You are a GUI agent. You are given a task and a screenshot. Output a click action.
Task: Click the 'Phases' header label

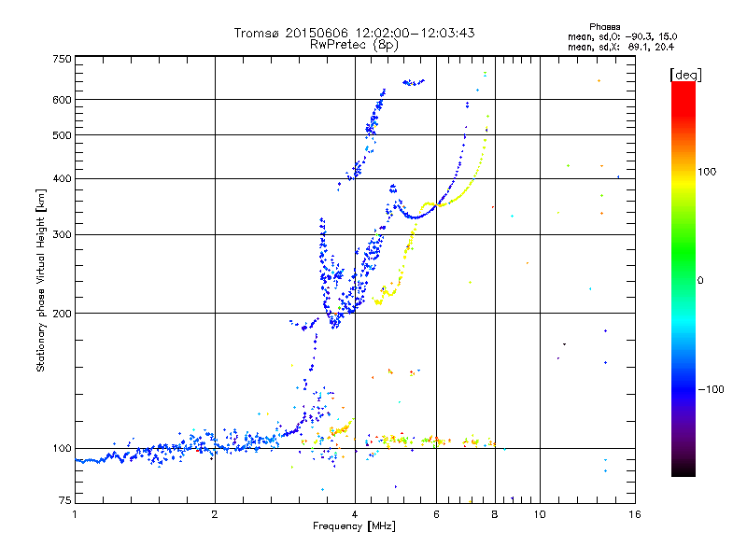pyautogui.click(x=604, y=27)
